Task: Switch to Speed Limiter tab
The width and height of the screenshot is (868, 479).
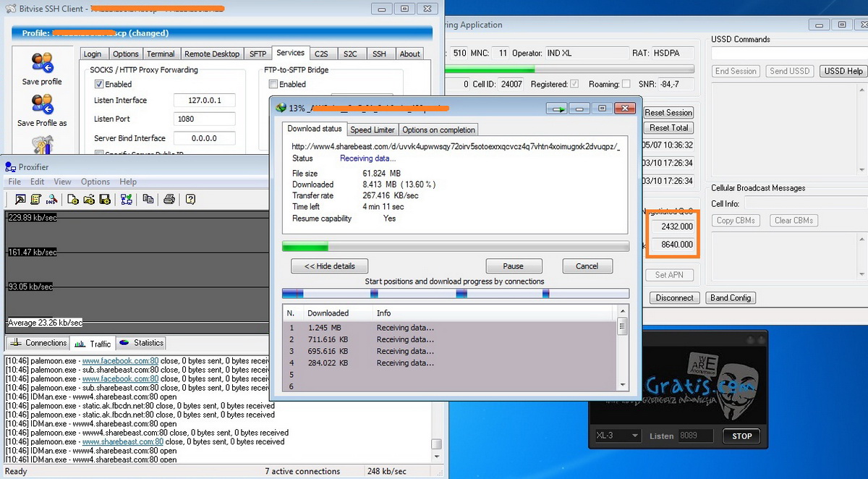Action: [373, 130]
